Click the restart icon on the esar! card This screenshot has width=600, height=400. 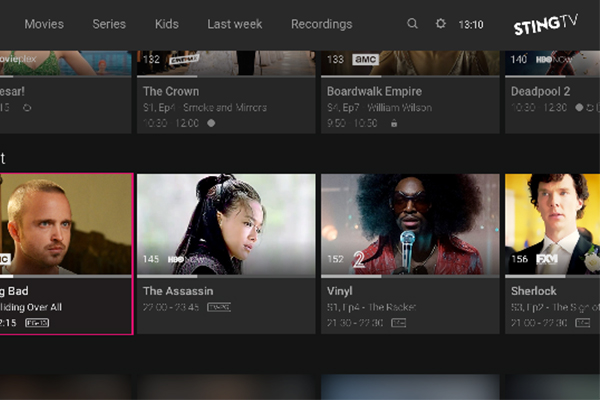click(27, 108)
